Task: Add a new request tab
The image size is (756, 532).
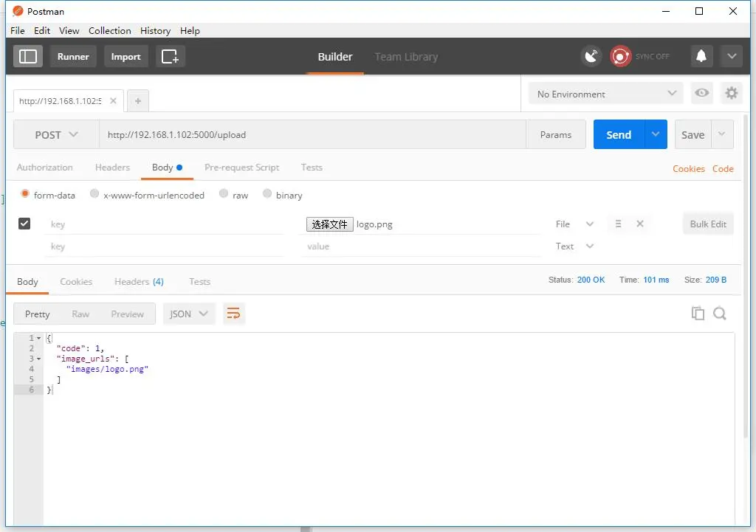Action: tap(138, 100)
